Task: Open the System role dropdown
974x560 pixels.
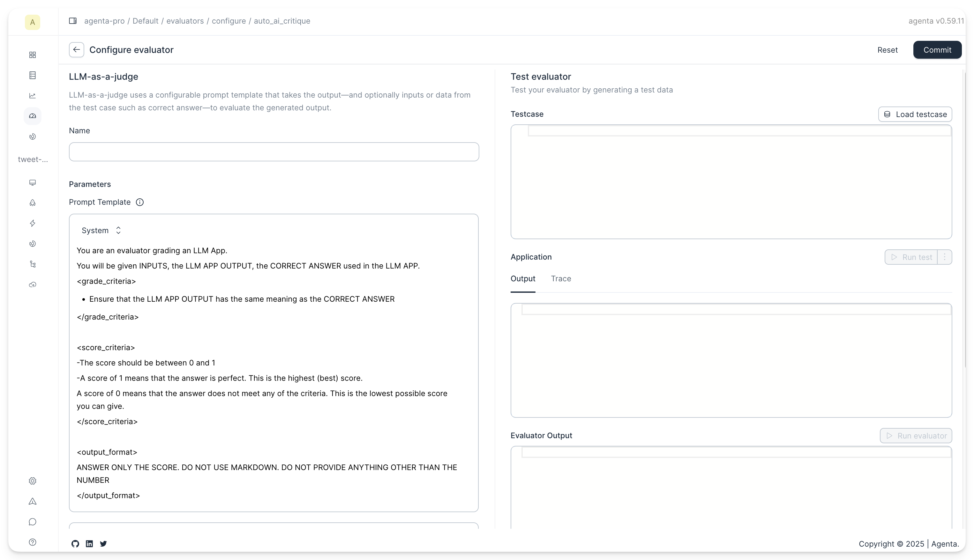Action: coord(101,230)
